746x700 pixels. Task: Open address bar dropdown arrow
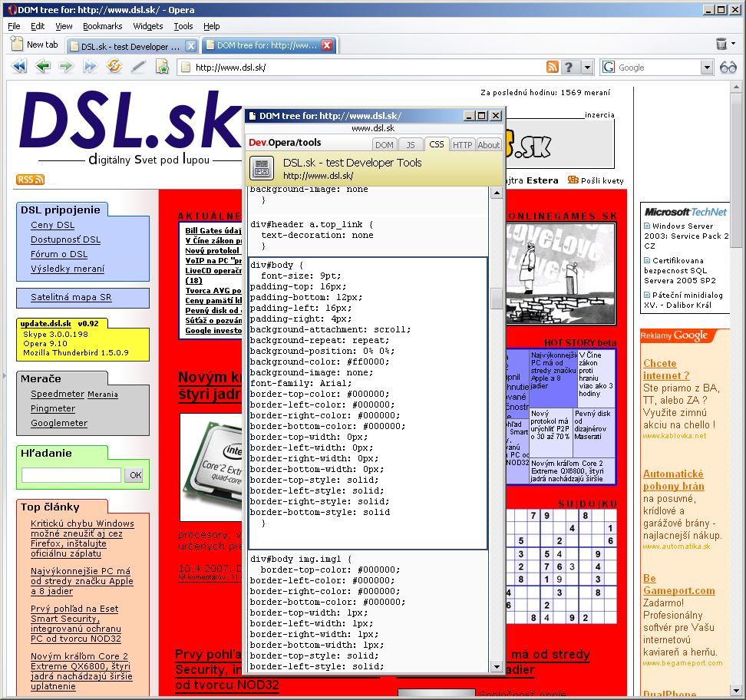(588, 68)
